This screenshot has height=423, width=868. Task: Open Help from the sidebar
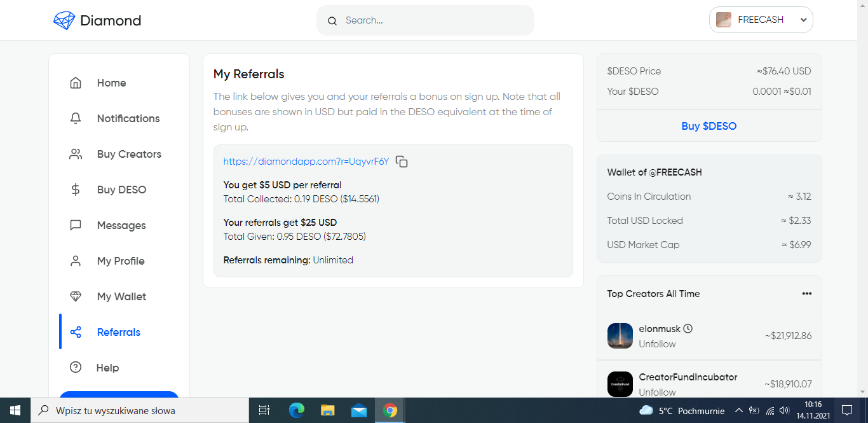coord(107,368)
